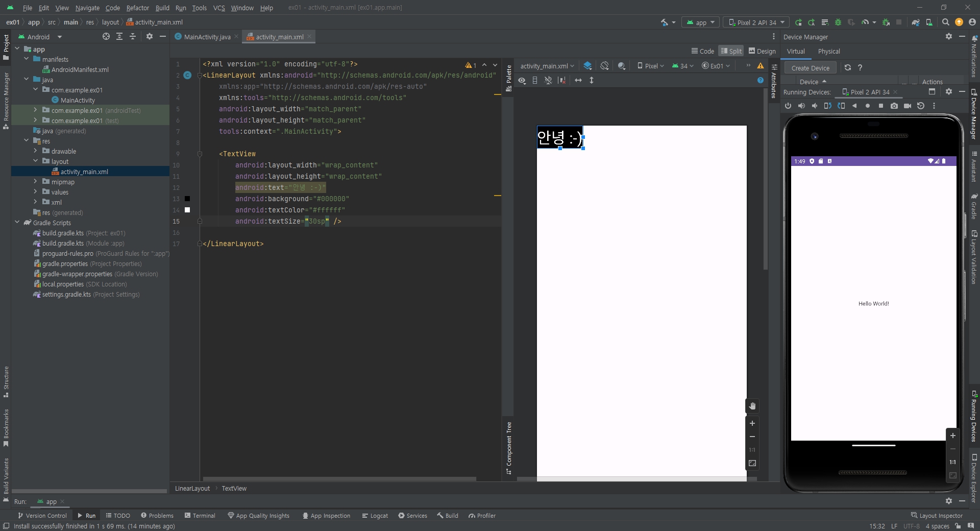Click the user account avatar icon
The image size is (980, 531).
pyautogui.click(x=972, y=22)
